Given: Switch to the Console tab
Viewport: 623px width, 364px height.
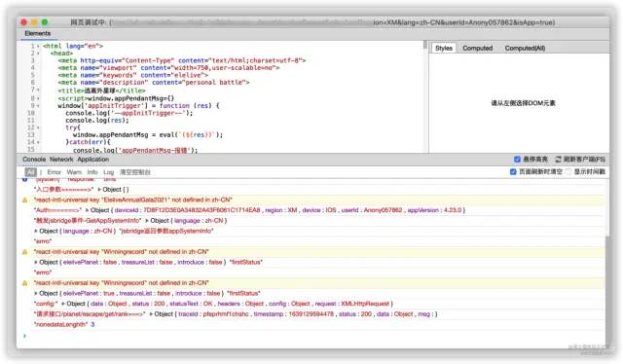Looking at the screenshot, I should tap(34, 160).
